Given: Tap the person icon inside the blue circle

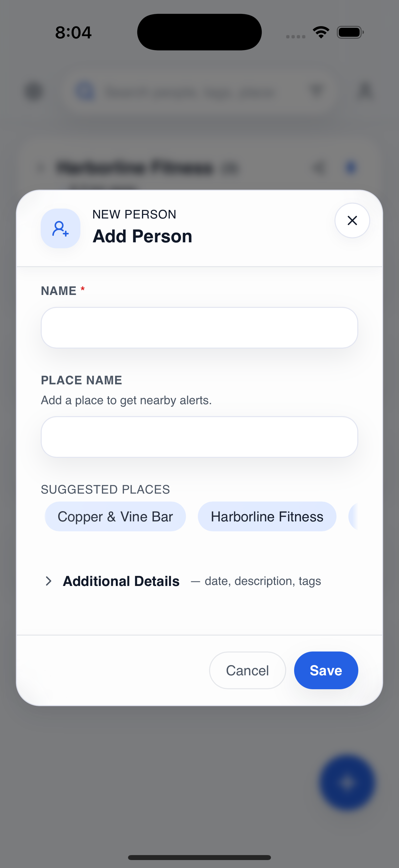Looking at the screenshot, I should tap(60, 228).
